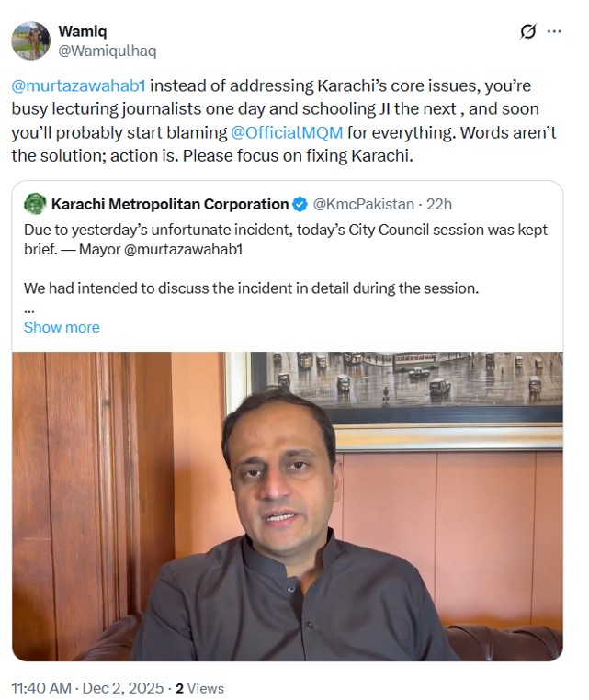Click the 11:40 AM · Dec 2, 2025 timestamp
Image resolution: width=589 pixels, height=700 pixels.
pos(87,687)
